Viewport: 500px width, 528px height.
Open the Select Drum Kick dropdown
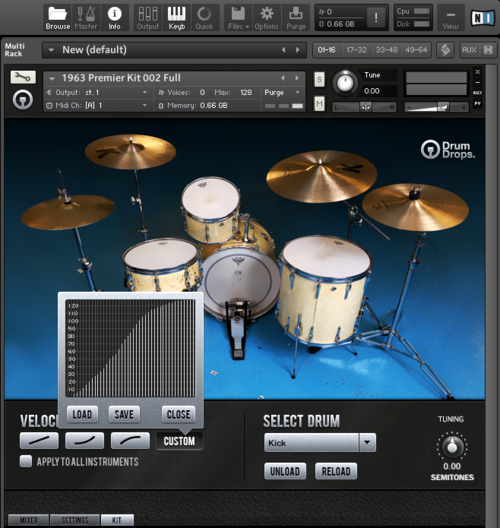320,442
